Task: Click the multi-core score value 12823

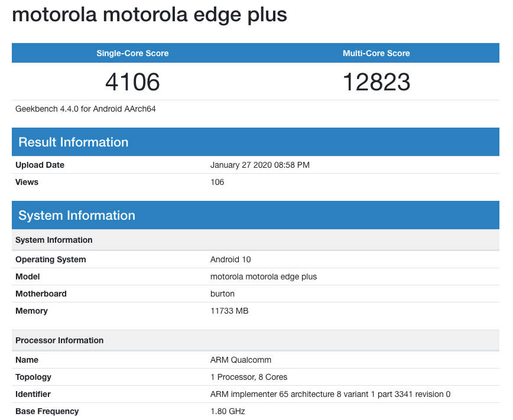Action: pos(376,82)
